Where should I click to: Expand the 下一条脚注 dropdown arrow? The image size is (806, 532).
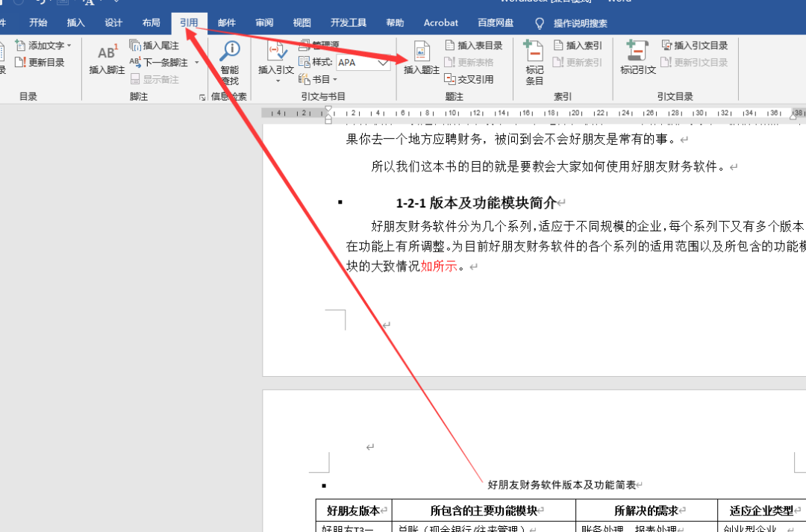(x=197, y=62)
